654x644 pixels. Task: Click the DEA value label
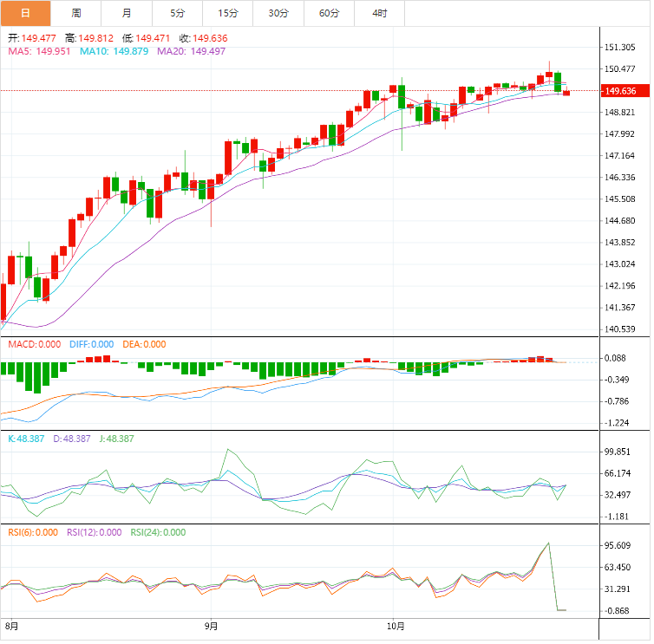(144, 344)
